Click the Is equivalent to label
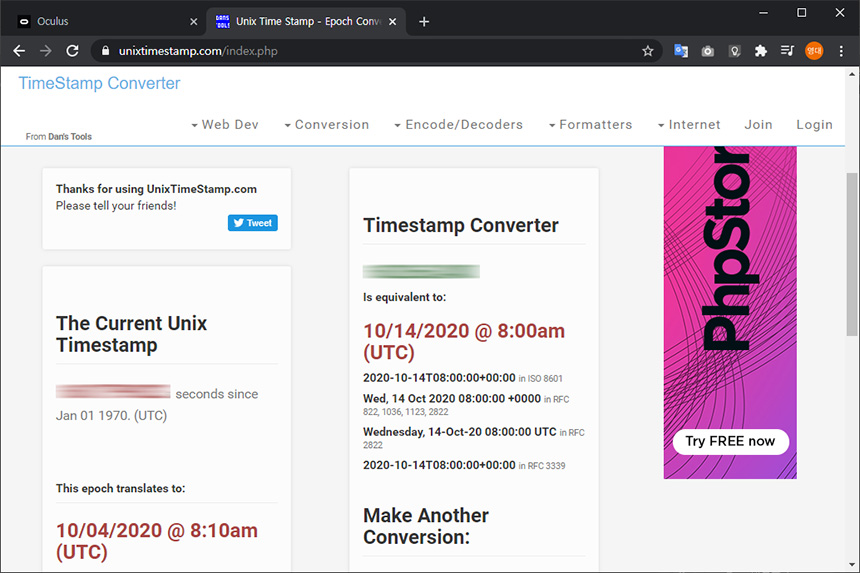The height and width of the screenshot is (573, 860). (405, 297)
